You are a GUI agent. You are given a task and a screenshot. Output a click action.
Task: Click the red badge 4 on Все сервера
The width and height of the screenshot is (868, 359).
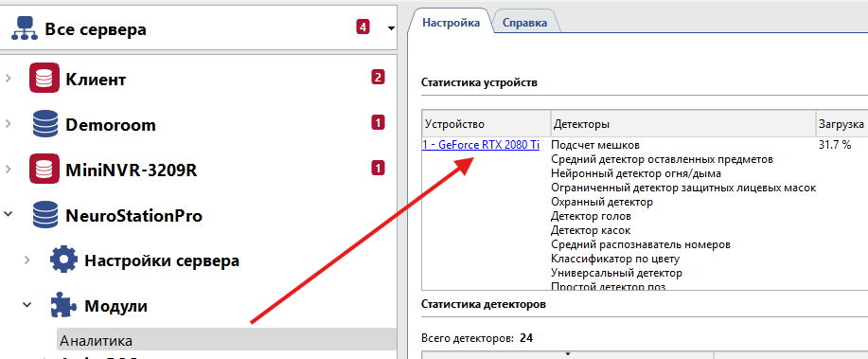pos(363,27)
